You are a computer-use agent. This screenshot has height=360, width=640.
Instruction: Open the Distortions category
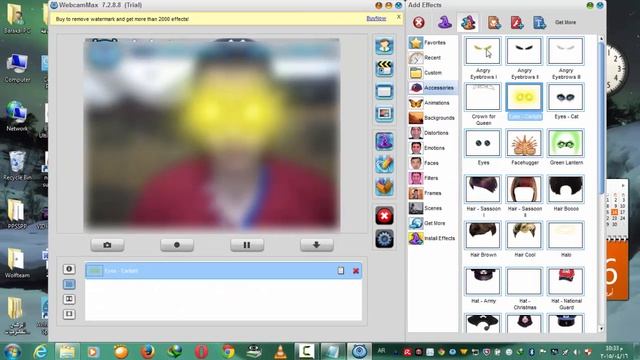(x=433, y=133)
